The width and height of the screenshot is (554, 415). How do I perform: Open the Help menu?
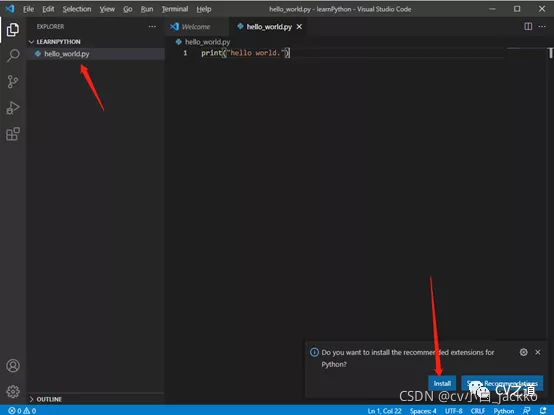coord(204,9)
